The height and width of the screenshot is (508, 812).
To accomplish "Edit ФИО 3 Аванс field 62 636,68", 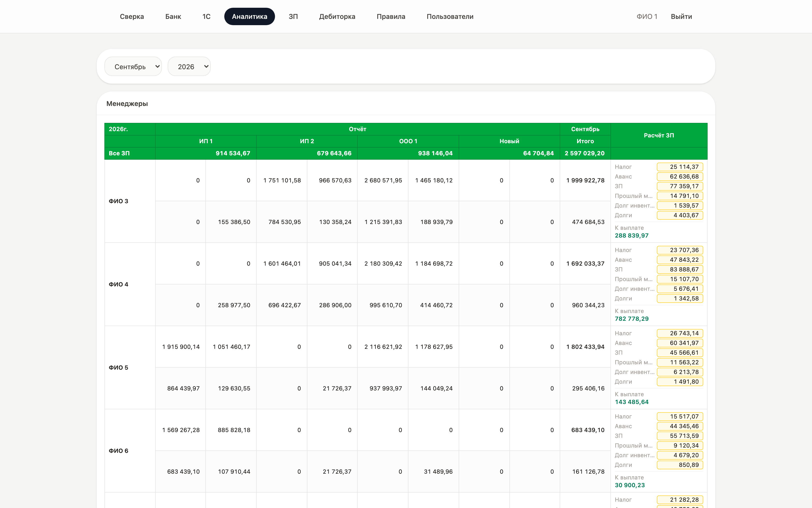I will tap(680, 177).
